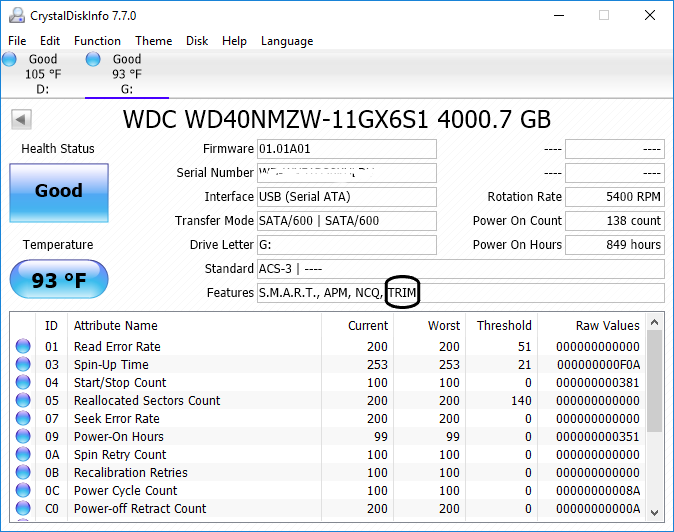Screen dimensions: 674x532
Task: Open the Help menu
Action: tap(234, 41)
